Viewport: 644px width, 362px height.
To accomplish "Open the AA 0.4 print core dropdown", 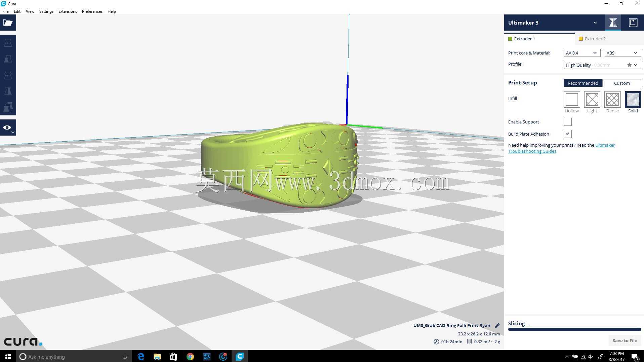I will [582, 53].
